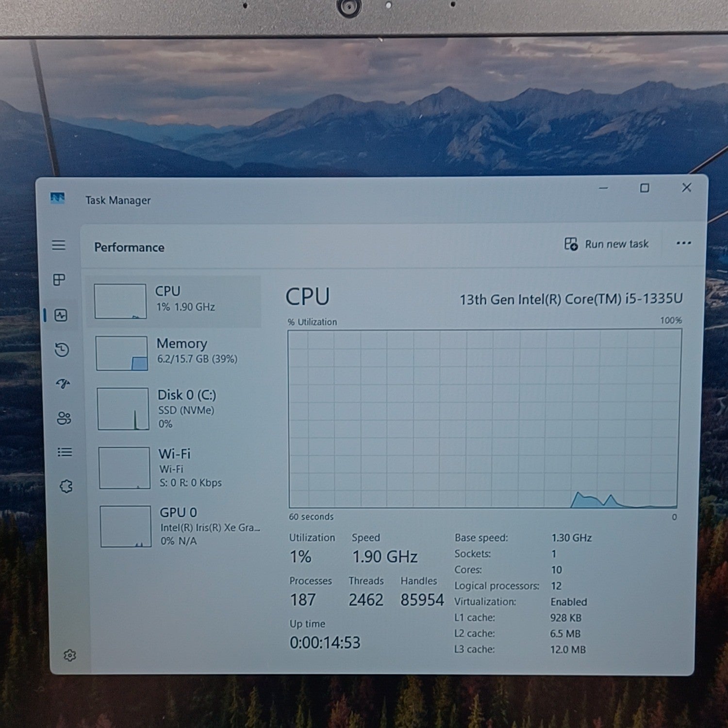Click the CPU utilization graph
This screenshot has width=728, height=728.
(484, 418)
